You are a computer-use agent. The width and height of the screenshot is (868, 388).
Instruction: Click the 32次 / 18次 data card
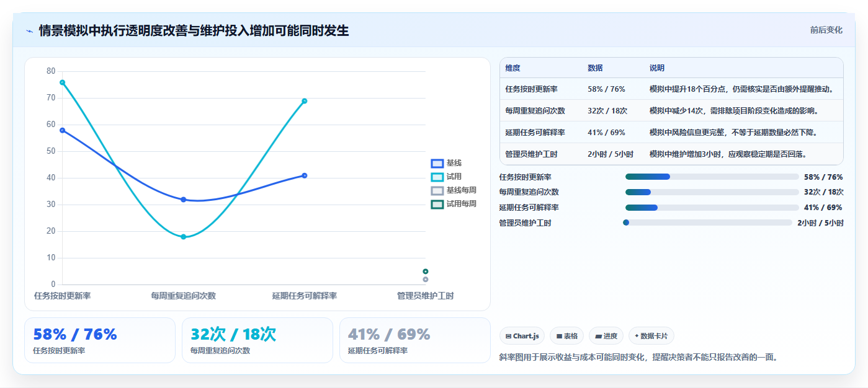tap(257, 340)
